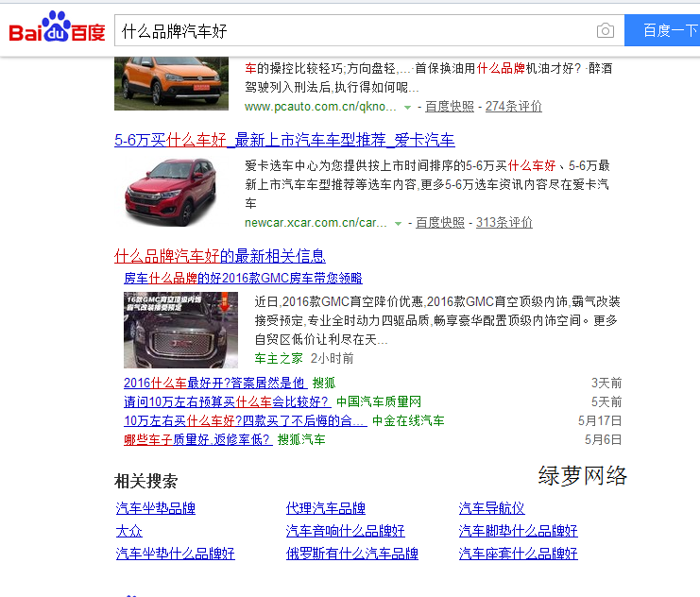The height and width of the screenshot is (597, 700).
Task: Open the orange car thumbnail
Action: [171, 83]
